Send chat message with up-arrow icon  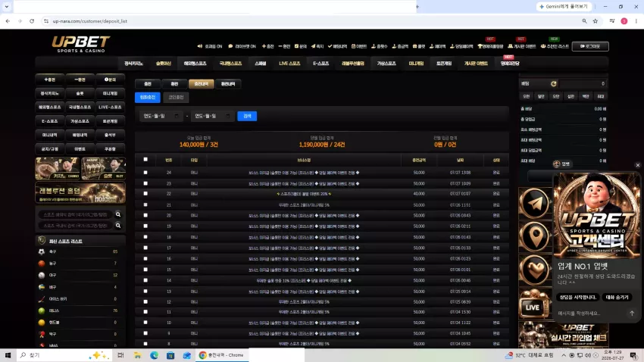tap(632, 314)
